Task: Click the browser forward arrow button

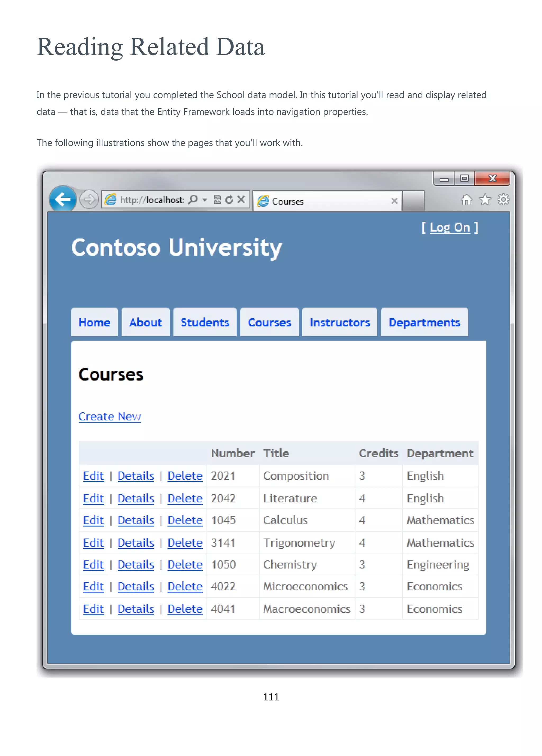Action: [x=89, y=200]
